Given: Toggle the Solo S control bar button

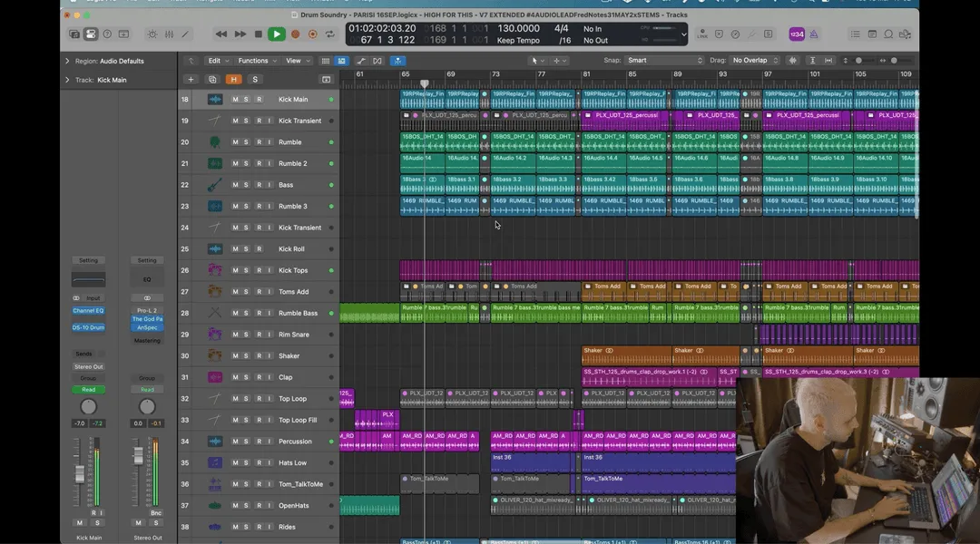Looking at the screenshot, I should tap(769, 34).
